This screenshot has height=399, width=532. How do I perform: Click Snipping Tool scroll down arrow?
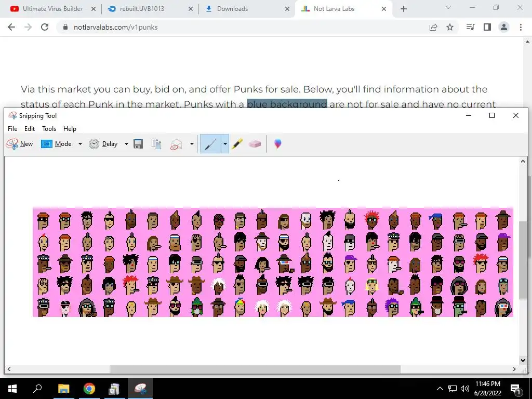click(523, 361)
